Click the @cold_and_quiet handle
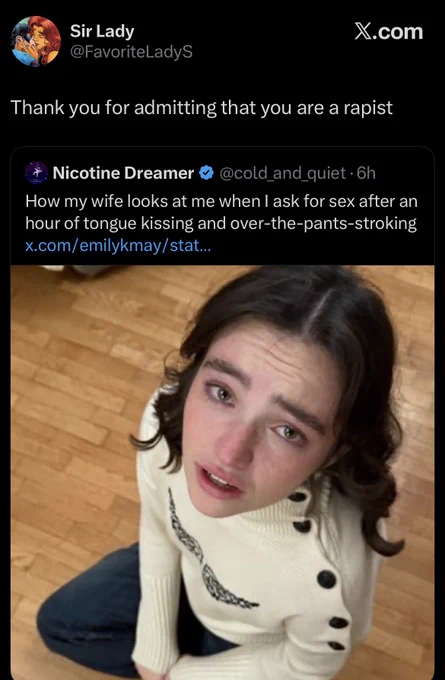 point(283,173)
